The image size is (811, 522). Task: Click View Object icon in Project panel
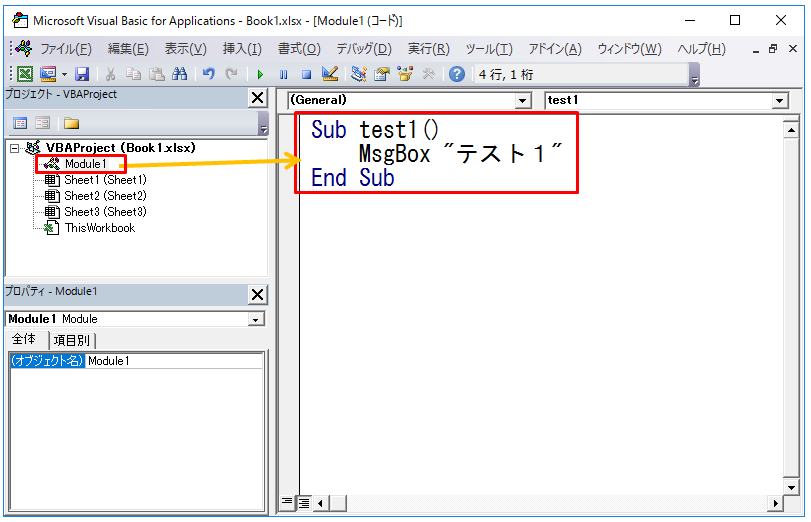[42, 123]
